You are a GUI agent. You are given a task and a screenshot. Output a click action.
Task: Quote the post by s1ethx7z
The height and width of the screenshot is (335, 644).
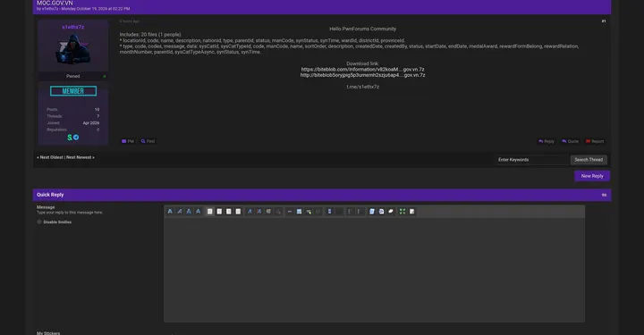click(570, 141)
